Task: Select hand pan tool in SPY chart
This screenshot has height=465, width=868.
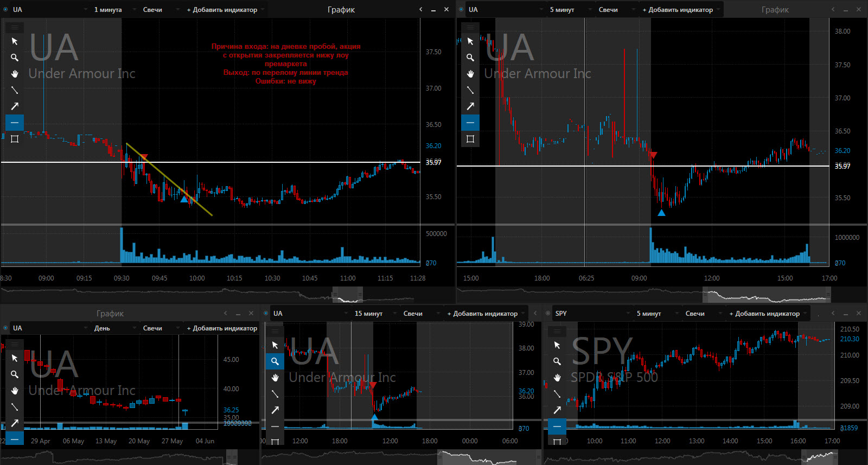Action: [x=557, y=378]
